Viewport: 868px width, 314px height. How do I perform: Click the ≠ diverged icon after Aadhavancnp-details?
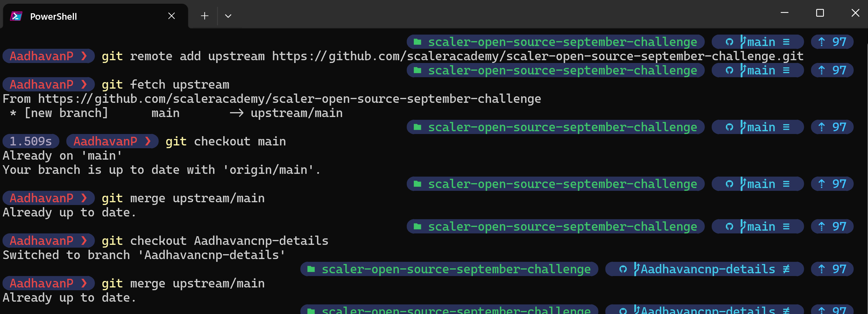pos(787,269)
